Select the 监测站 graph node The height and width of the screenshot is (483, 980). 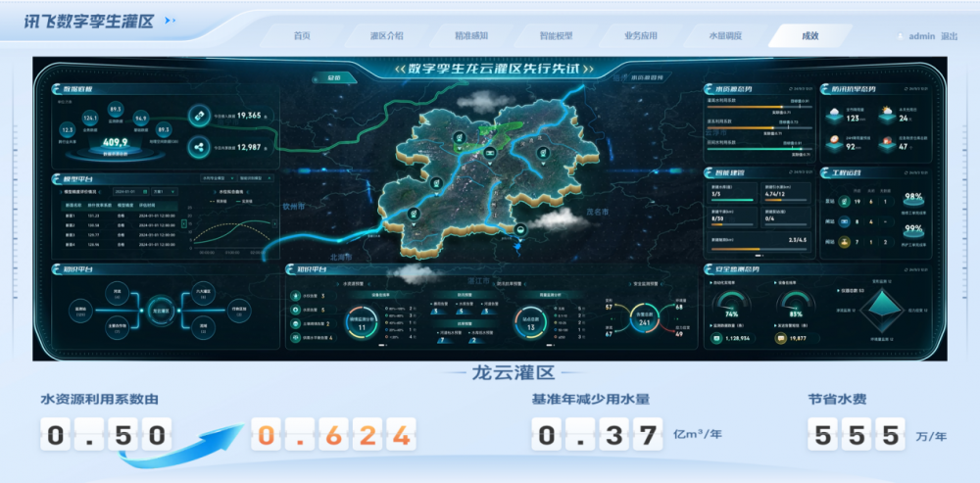coord(80,311)
